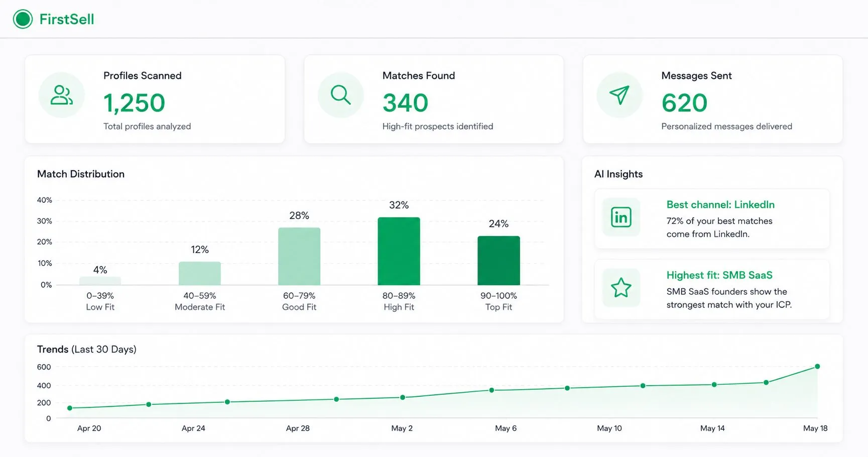868x457 pixels.
Task: Click the Matches Found magnifier icon
Action: [x=340, y=95]
